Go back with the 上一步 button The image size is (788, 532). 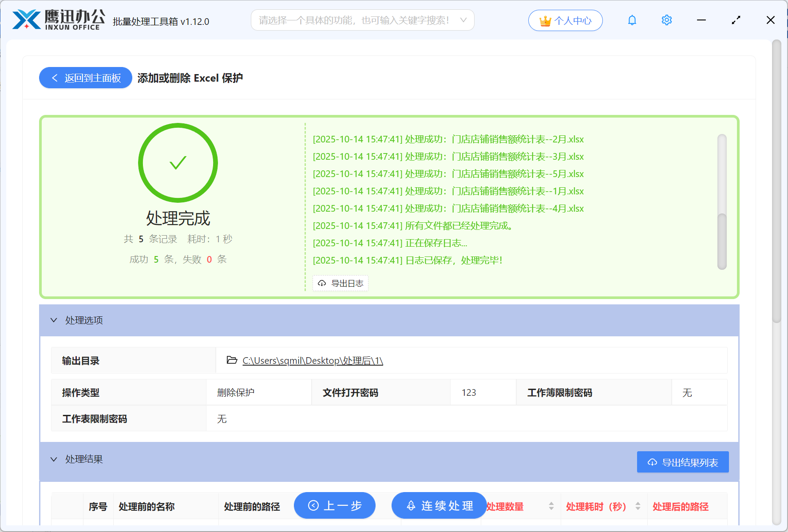(x=335, y=505)
